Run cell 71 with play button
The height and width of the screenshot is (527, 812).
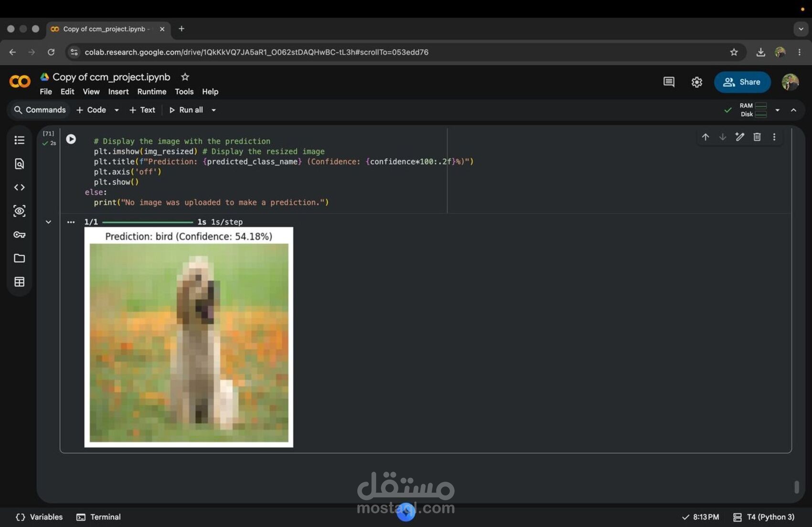pyautogui.click(x=71, y=139)
